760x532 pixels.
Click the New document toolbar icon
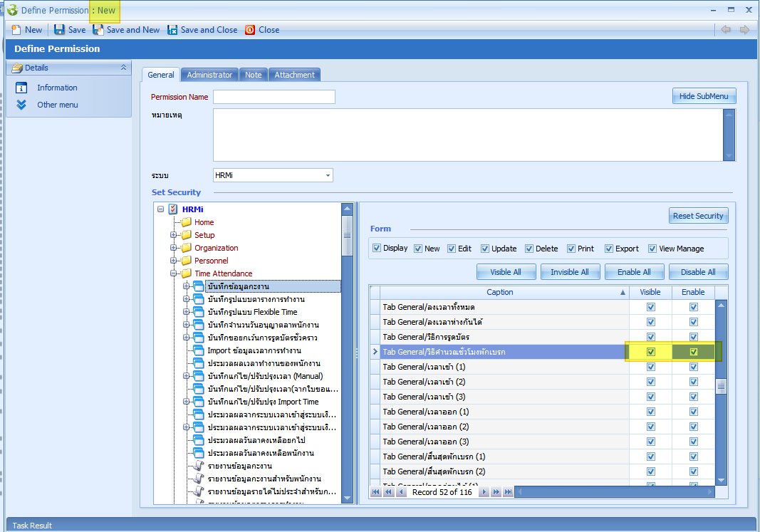coord(16,30)
